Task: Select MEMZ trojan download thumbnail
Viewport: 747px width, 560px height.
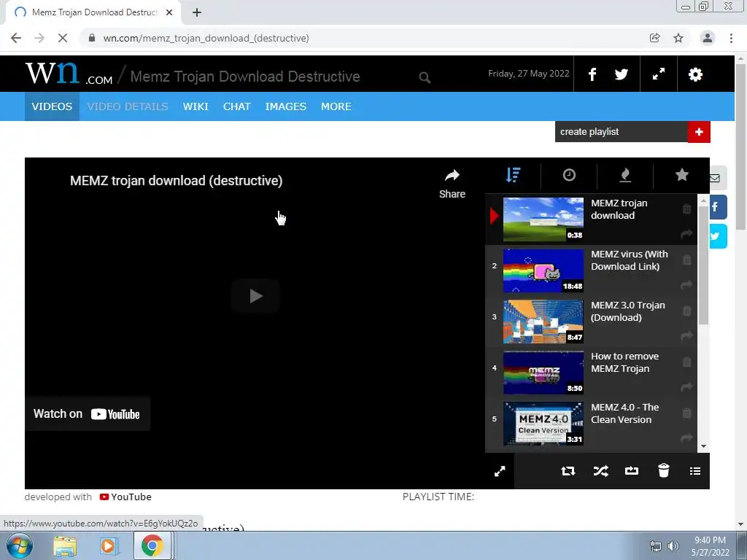Action: (543, 219)
